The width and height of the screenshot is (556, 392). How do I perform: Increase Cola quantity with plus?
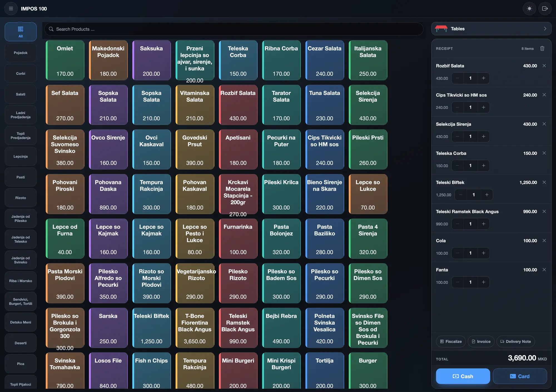point(483,253)
